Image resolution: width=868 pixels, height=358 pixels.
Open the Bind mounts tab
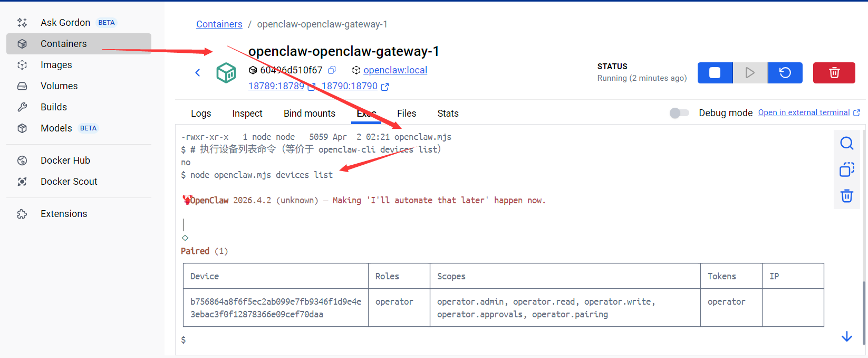tap(310, 114)
